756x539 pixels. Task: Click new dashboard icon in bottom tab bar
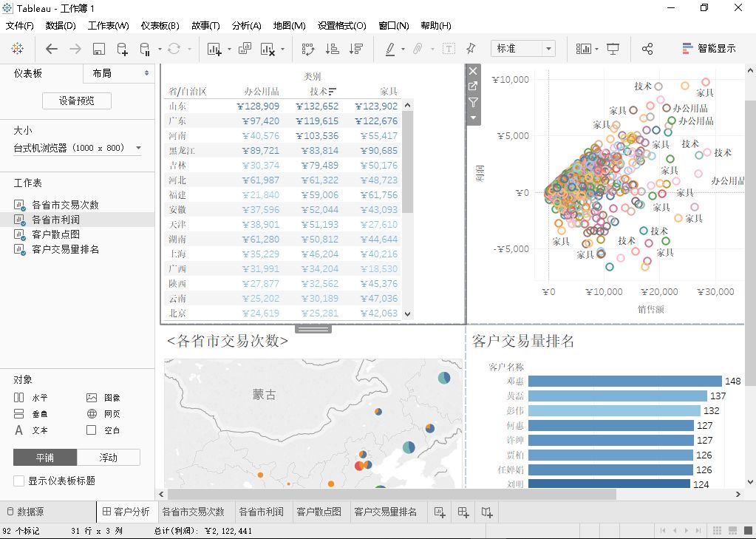click(463, 512)
